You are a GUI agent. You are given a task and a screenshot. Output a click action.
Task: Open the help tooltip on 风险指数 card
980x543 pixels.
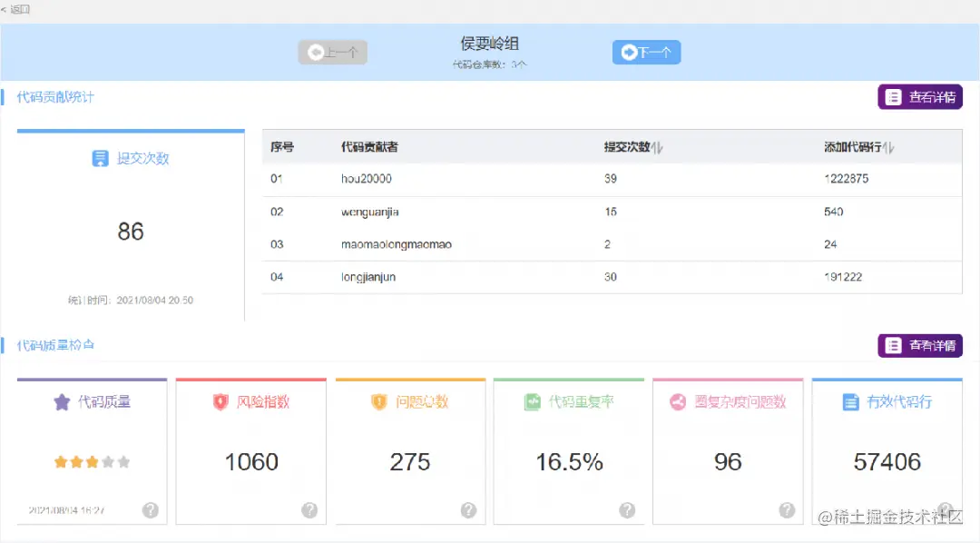[309, 509]
